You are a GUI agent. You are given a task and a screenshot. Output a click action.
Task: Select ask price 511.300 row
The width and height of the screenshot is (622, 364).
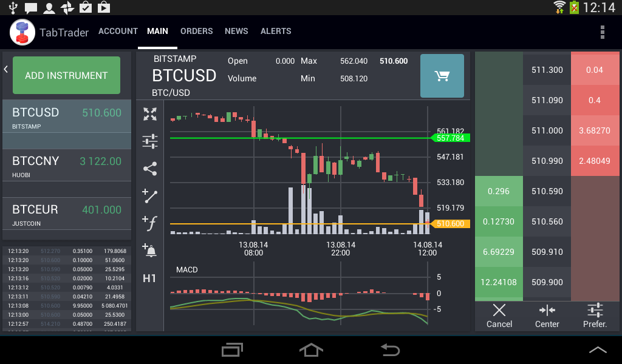click(x=547, y=70)
